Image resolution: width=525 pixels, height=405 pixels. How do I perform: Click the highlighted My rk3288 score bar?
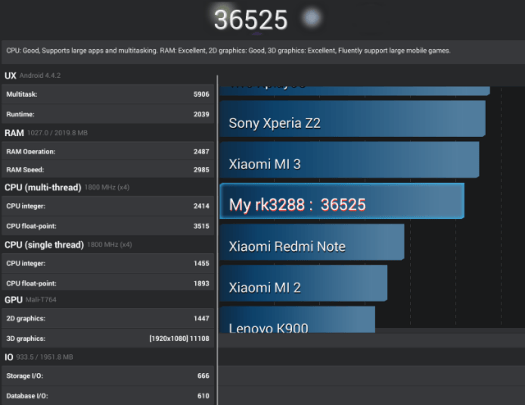pos(342,201)
